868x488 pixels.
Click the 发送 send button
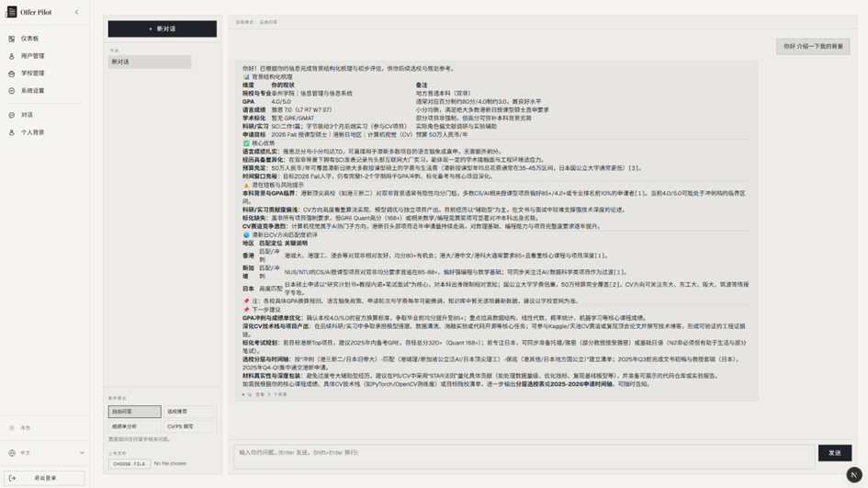click(x=835, y=453)
